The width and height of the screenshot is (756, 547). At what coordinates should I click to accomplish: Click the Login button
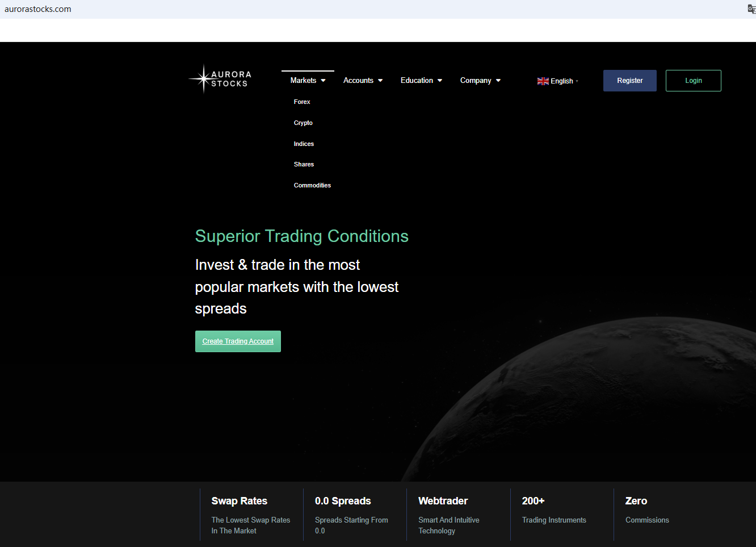tap(693, 81)
